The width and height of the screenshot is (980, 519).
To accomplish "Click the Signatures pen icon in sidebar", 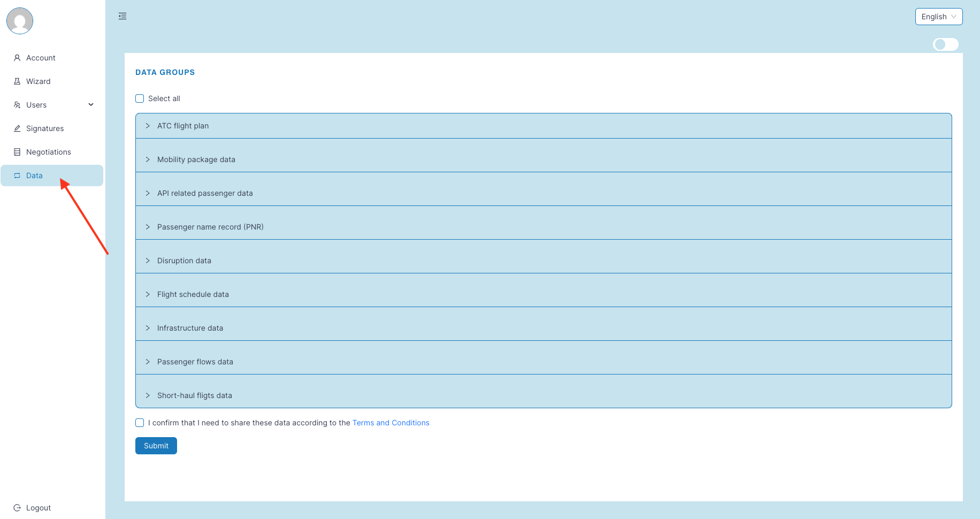I will click(17, 128).
